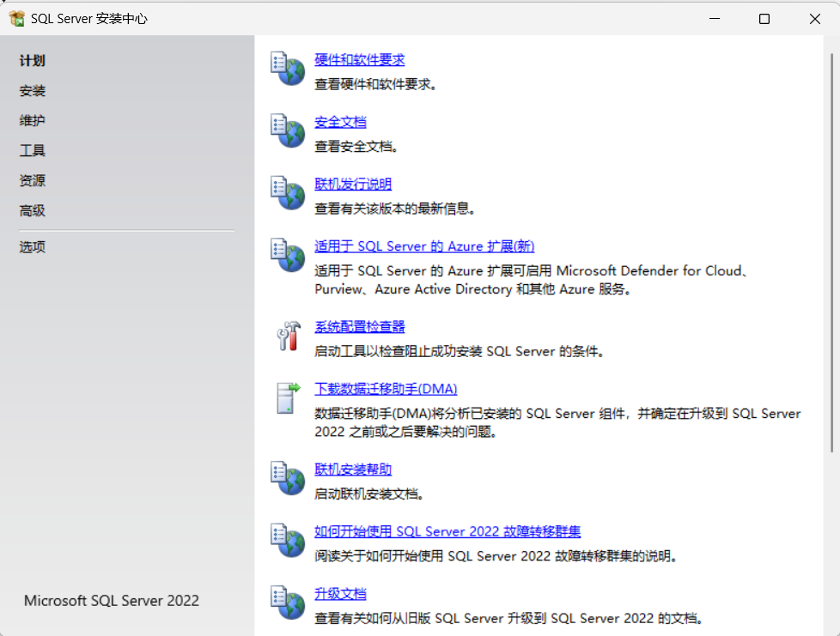Viewport: 840px width, 636px height.
Task: Click the icon beside 联机发行说明
Action: coord(288,193)
